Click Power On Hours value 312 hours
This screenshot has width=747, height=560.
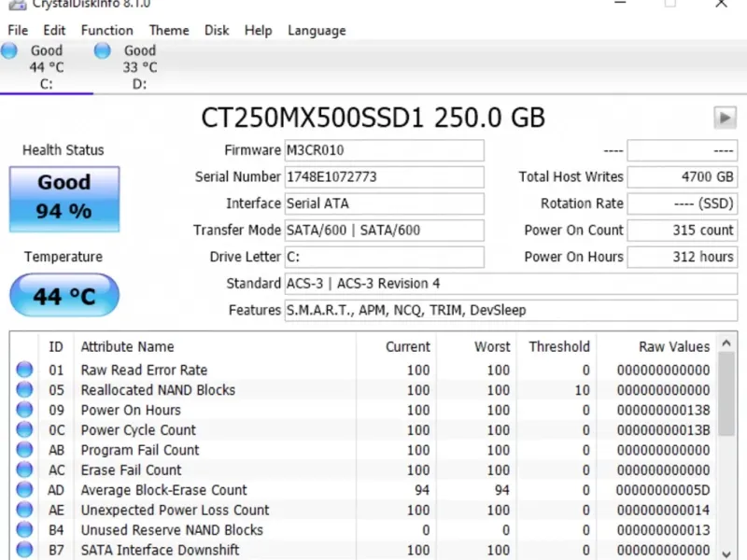coord(683,258)
